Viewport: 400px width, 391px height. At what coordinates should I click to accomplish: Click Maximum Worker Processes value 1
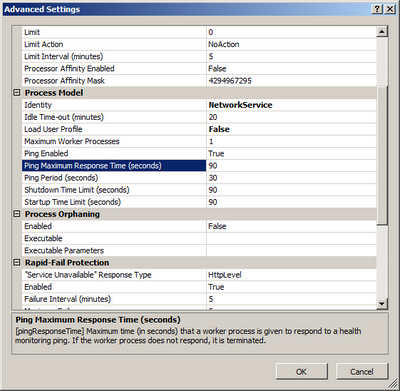pos(291,141)
